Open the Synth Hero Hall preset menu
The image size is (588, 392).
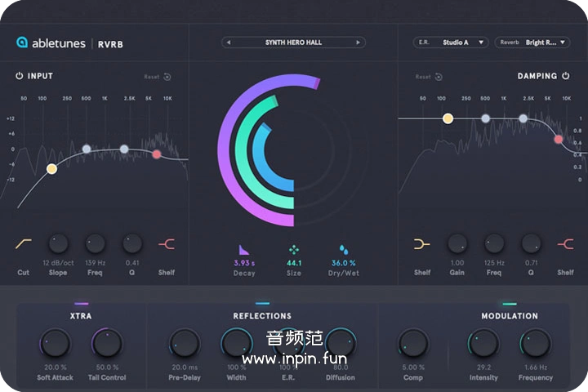(x=293, y=42)
